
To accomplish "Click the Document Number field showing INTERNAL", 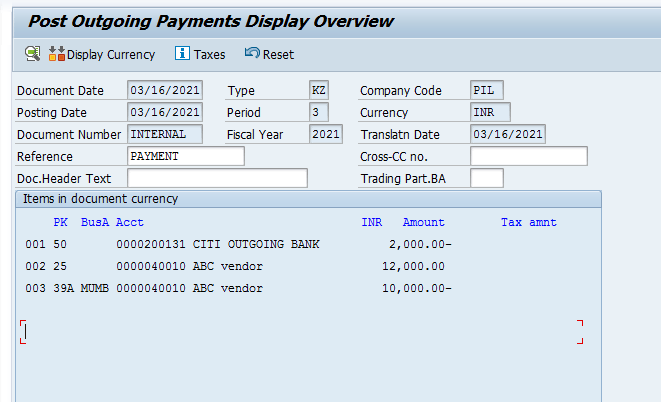I will point(165,134).
